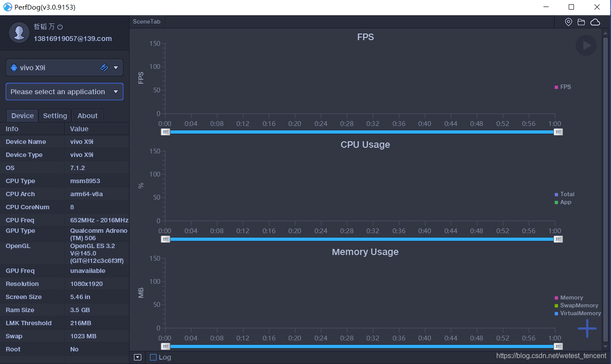Select the CPU Freq value 652MHz - 2016MHz
This screenshot has height=364, width=611.
(x=99, y=220)
